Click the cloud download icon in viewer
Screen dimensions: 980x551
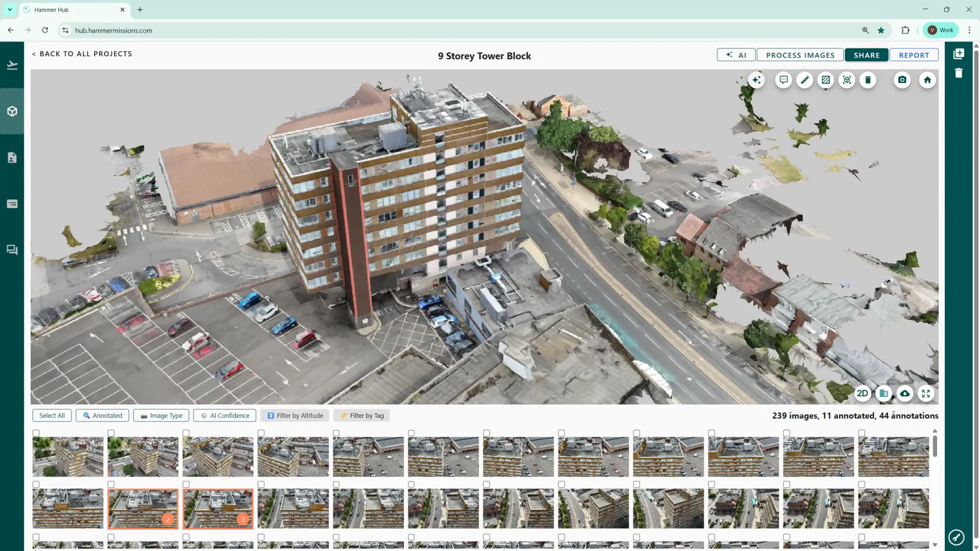(904, 393)
